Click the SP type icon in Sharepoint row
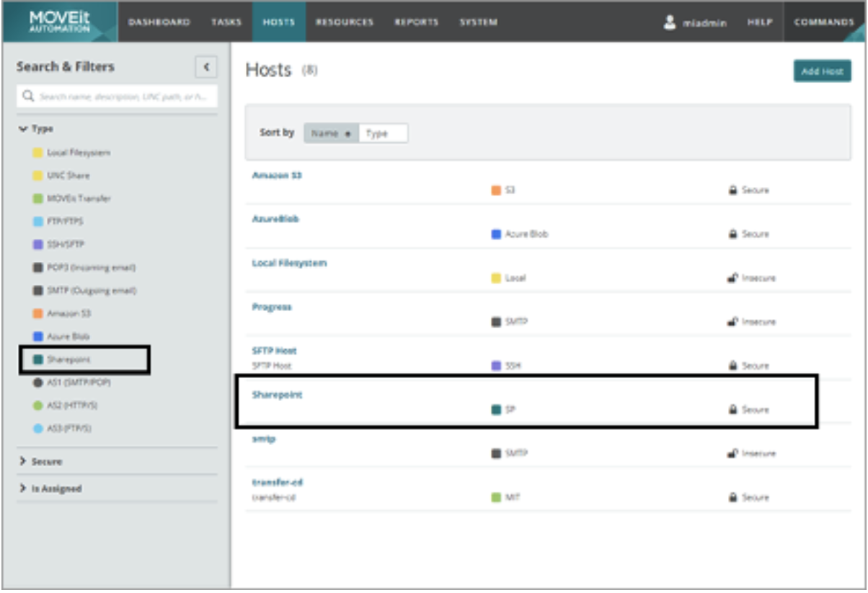868x593 pixels. (496, 410)
